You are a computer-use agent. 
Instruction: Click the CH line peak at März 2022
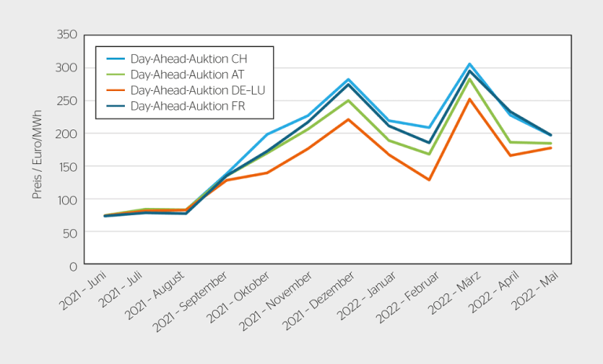tap(470, 64)
